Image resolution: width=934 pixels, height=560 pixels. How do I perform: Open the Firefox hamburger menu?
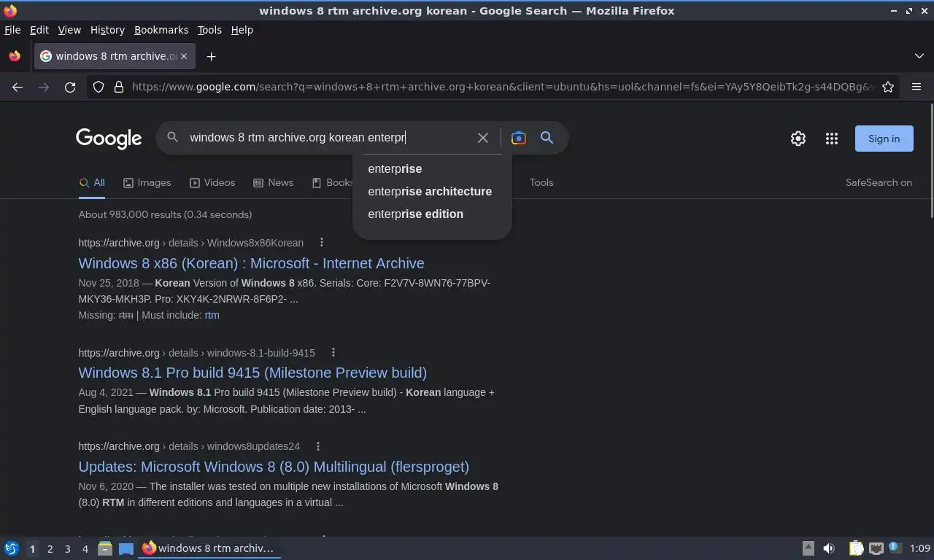tap(916, 87)
